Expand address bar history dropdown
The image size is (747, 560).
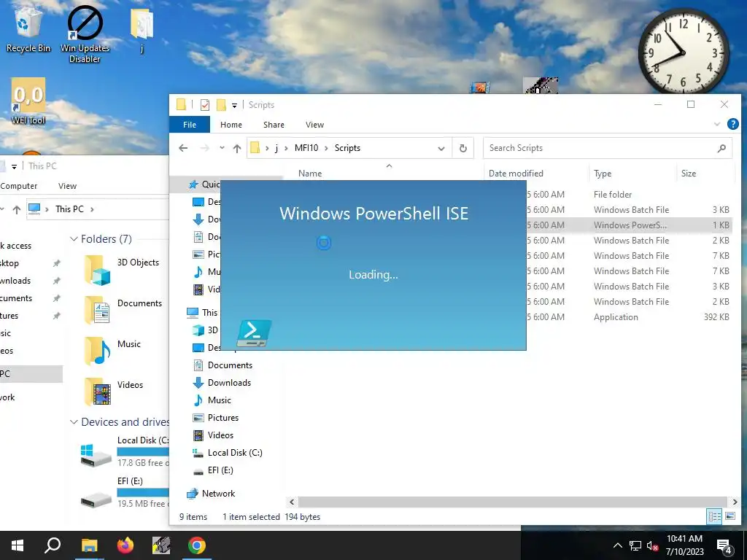point(441,149)
